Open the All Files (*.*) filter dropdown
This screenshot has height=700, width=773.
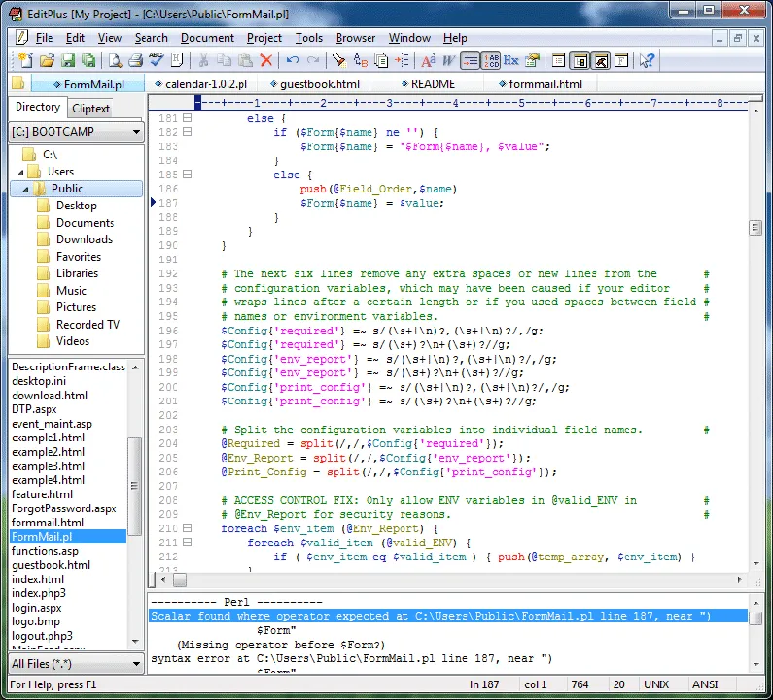136,664
